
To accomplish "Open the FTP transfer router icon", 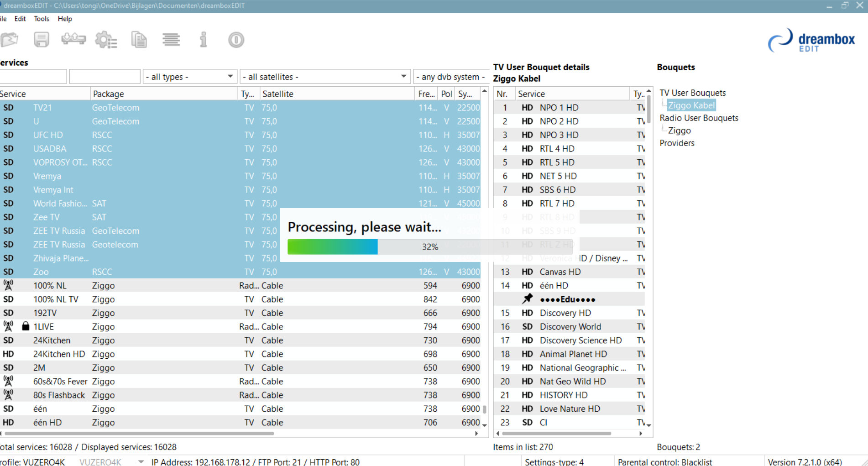I will click(73, 39).
